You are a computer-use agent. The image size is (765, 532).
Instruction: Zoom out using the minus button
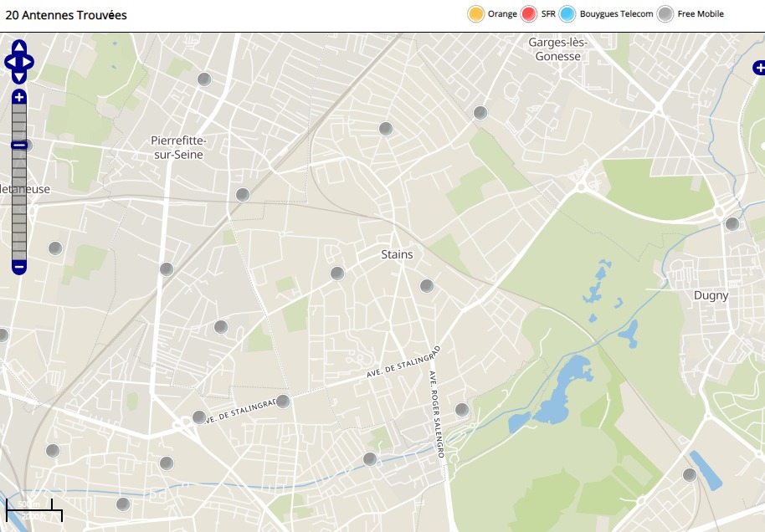click(19, 268)
